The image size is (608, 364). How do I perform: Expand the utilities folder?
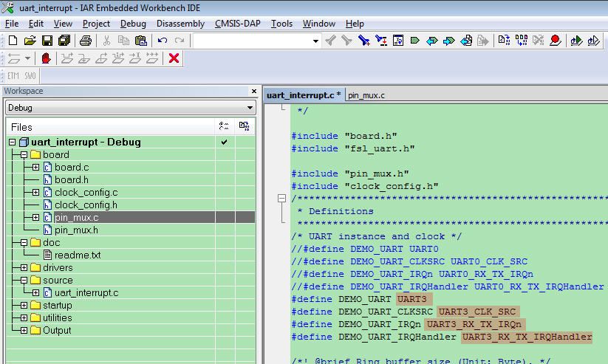pyautogui.click(x=24, y=318)
